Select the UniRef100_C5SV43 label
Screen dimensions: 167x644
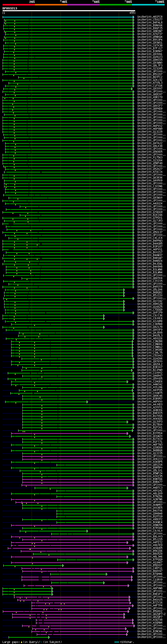click(150, 356)
